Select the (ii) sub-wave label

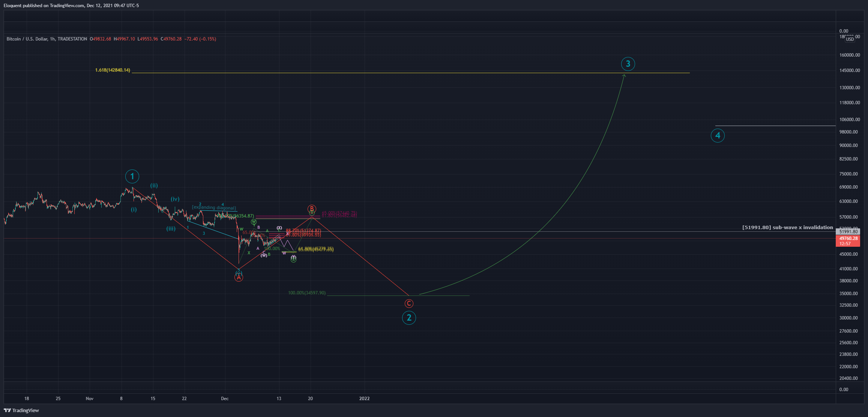[154, 185]
